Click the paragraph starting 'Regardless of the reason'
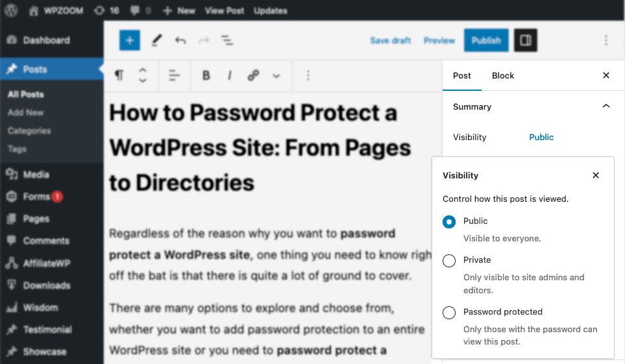 (x=270, y=254)
